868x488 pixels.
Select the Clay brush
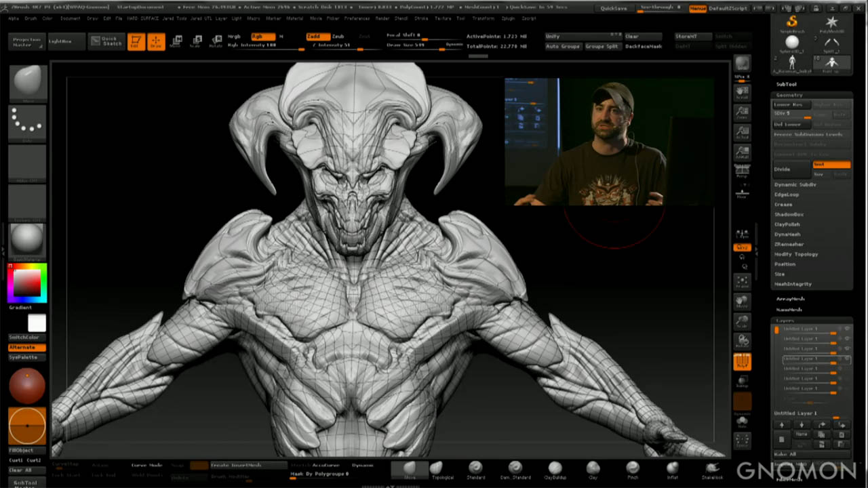593,470
